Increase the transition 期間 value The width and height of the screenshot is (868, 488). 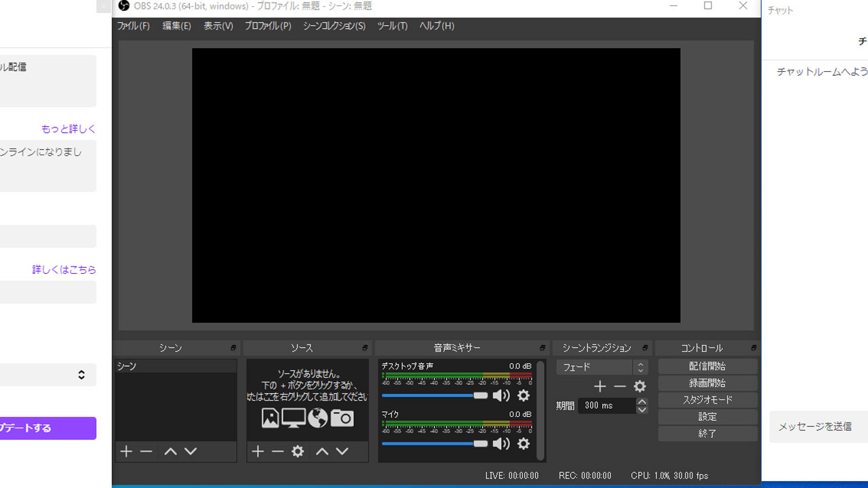pyautogui.click(x=642, y=402)
